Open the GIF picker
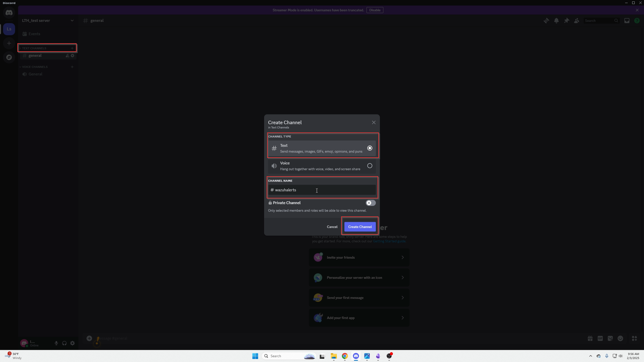The image size is (644, 362). (x=600, y=338)
